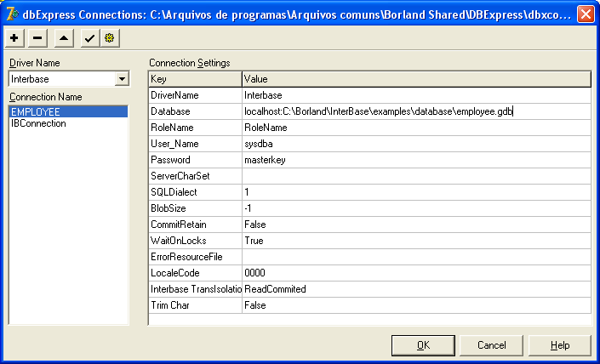
Task: Click the Value column header
Action: [415, 79]
